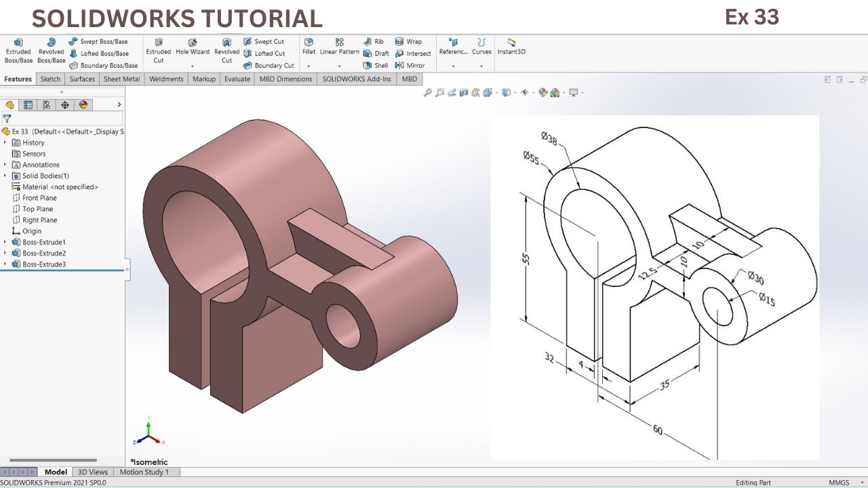Start the Linear Pattern tool
This screenshot has width=868, height=488.
click(340, 47)
